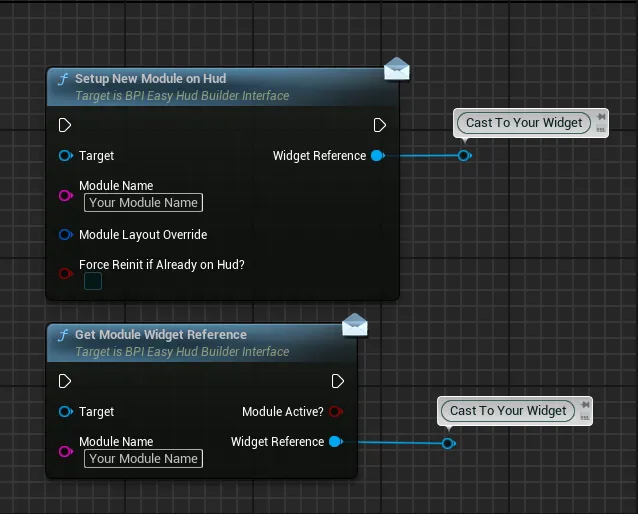
Task: Click the Module Layout Override label
Action: (143, 235)
